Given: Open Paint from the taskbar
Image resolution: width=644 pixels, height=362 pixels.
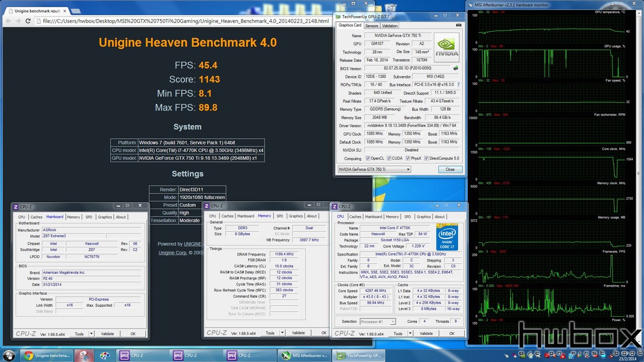Looking at the screenshot, I should [105, 355].
